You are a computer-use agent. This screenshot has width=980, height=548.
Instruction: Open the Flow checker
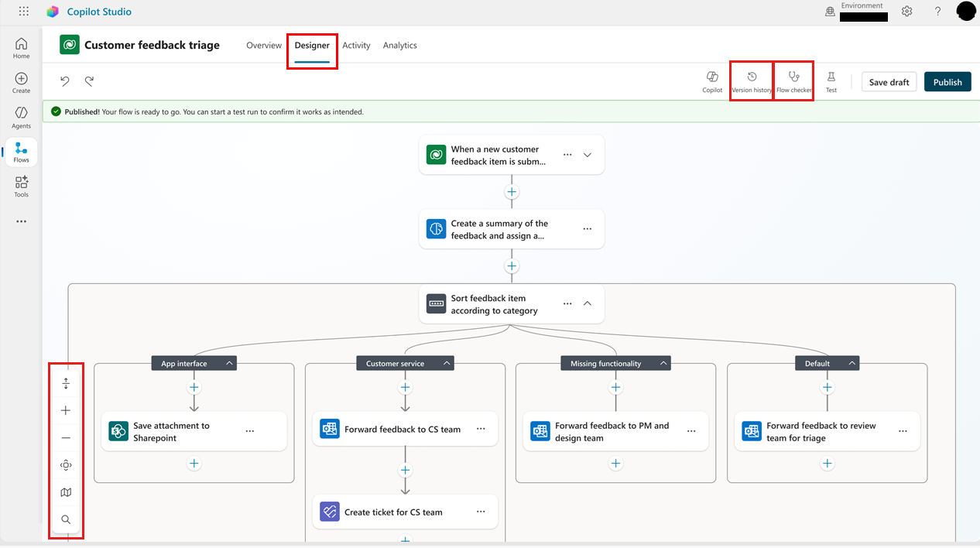[793, 80]
